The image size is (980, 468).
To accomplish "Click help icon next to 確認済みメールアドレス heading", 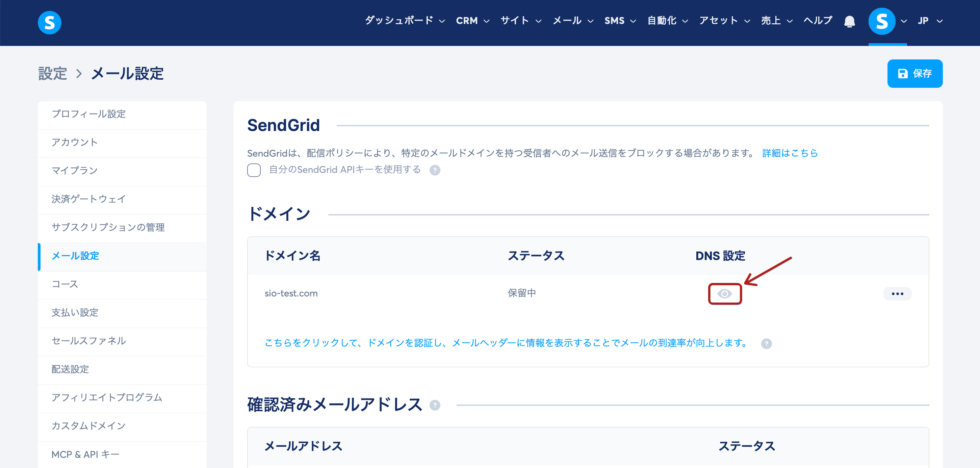I will (x=435, y=405).
